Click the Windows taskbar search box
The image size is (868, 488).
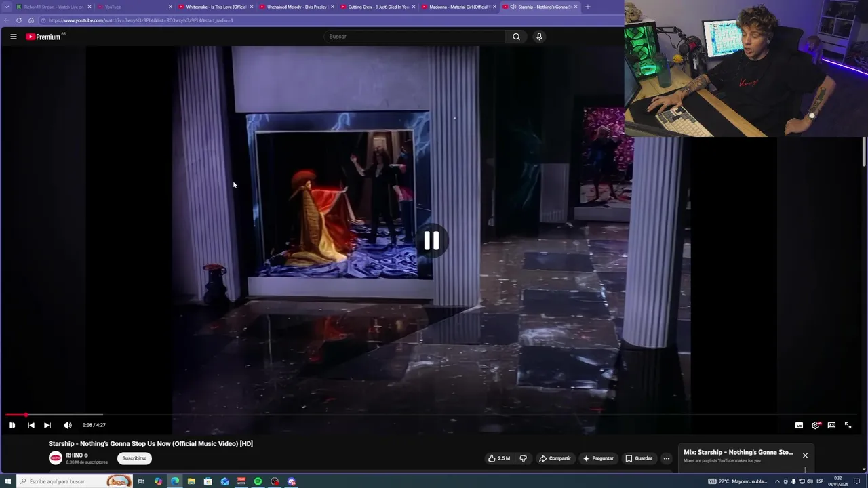75,481
